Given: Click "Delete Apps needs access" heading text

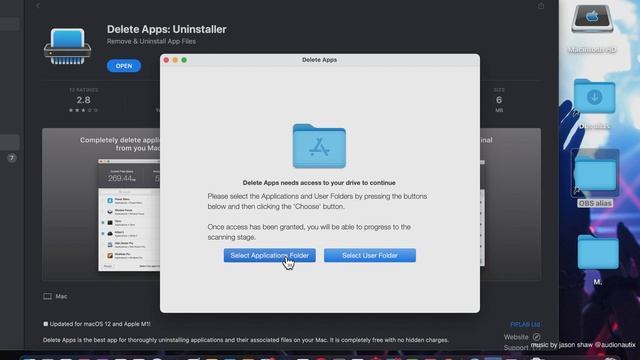Looking at the screenshot, I should pos(319,183).
